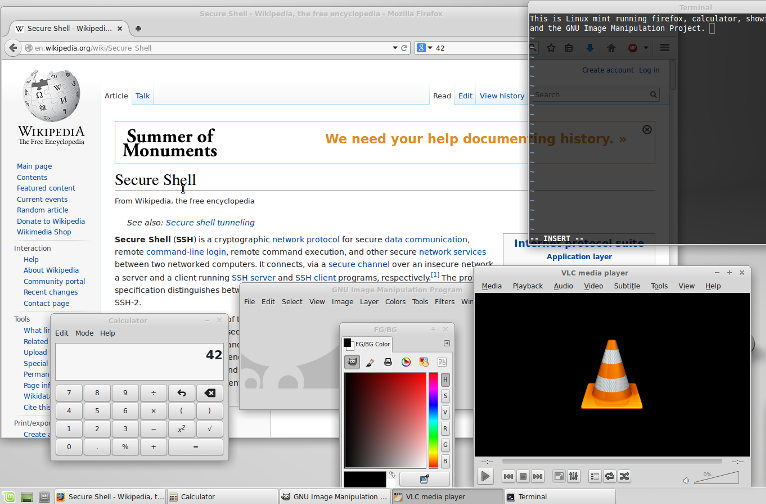The image size is (766, 504).
Task: Select the Scales selector in FG/BG dialog
Action: pos(442,362)
